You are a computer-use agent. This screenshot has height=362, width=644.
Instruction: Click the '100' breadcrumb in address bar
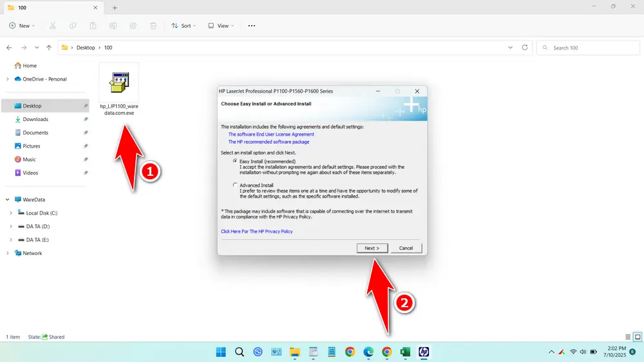click(x=108, y=48)
